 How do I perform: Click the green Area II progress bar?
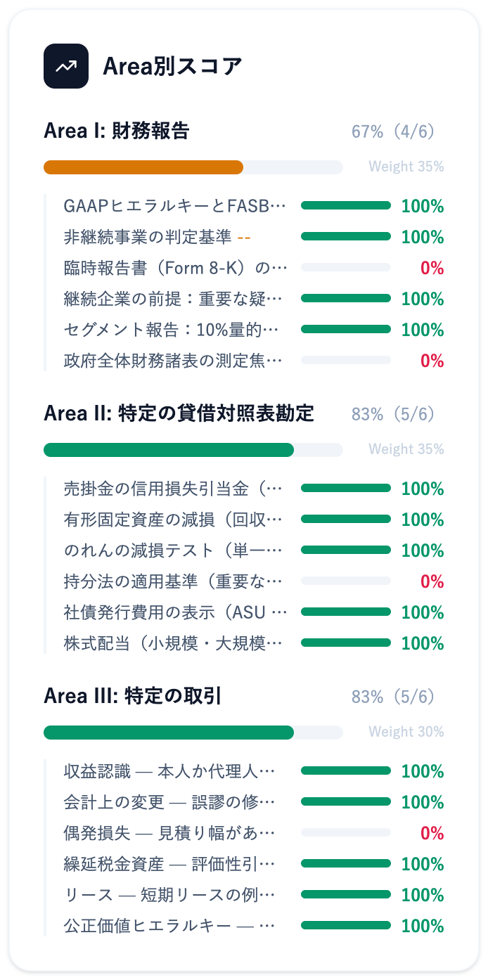pos(169,450)
